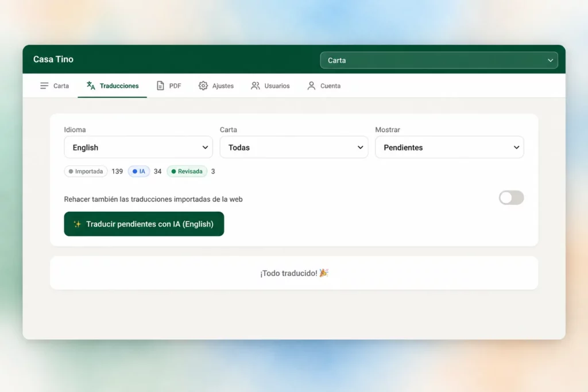The width and height of the screenshot is (588, 392).
Task: Click the Mostrar field label
Action: pyautogui.click(x=388, y=130)
